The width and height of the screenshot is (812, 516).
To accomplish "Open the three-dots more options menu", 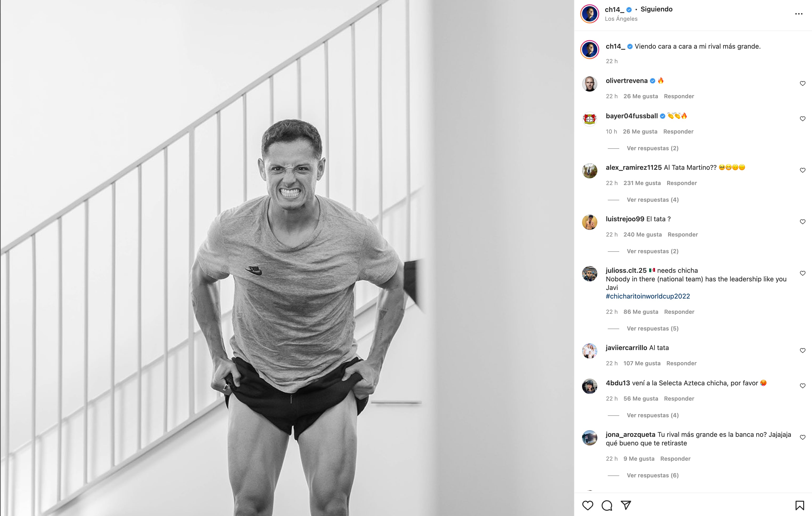I will (798, 14).
